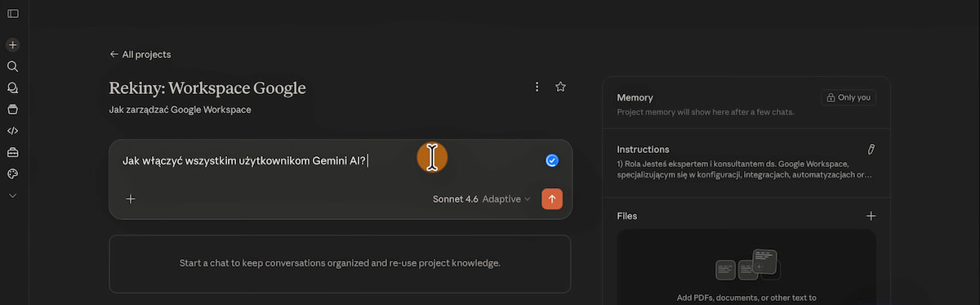
Task: Go back to All projects
Action: point(140,55)
